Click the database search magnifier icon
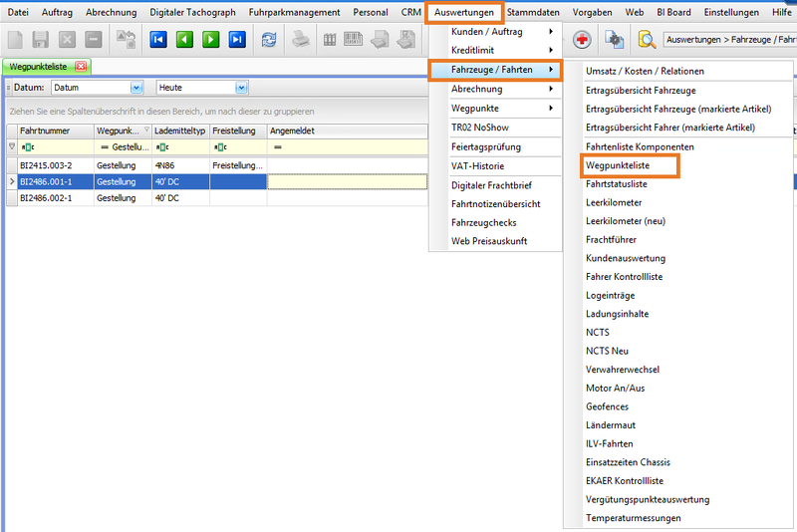 point(647,40)
